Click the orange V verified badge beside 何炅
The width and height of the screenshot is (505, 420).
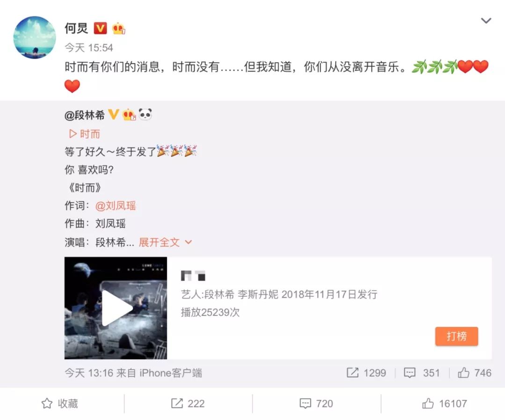pyautogui.click(x=100, y=28)
